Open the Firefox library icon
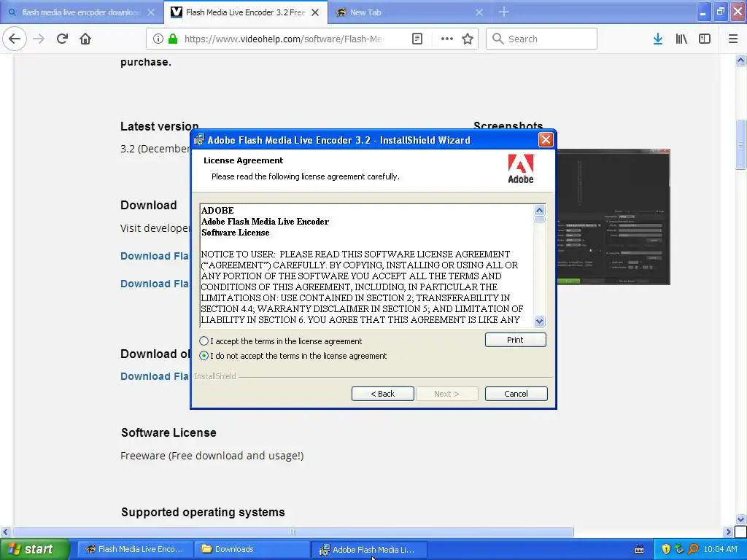 tap(681, 39)
